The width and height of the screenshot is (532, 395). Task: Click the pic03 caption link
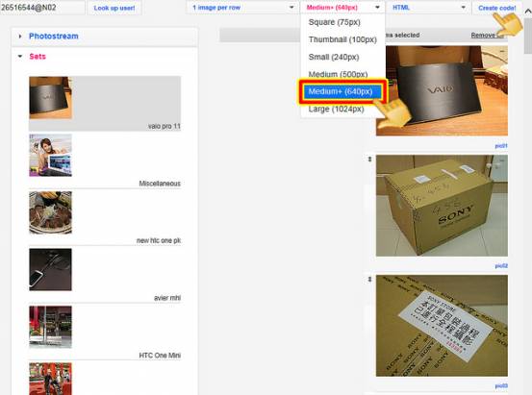[x=501, y=385]
